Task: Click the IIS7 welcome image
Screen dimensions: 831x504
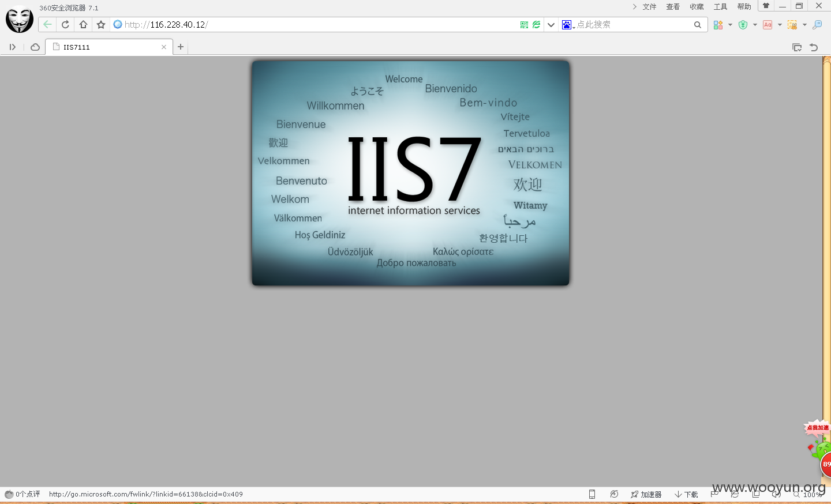Action: coord(410,173)
